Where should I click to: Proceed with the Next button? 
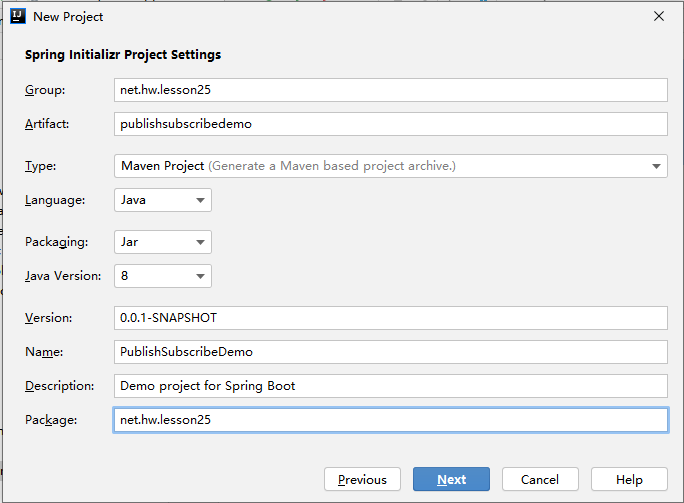click(451, 479)
